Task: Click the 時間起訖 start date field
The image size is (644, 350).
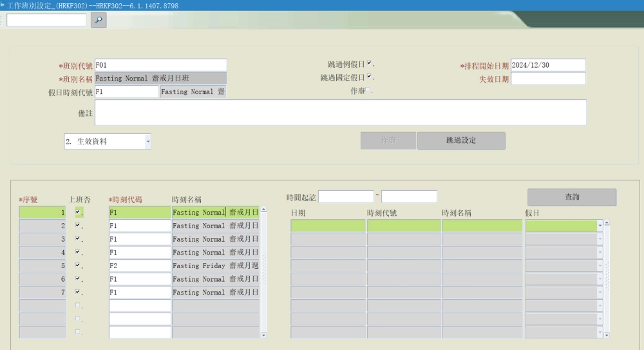Action: (x=346, y=196)
